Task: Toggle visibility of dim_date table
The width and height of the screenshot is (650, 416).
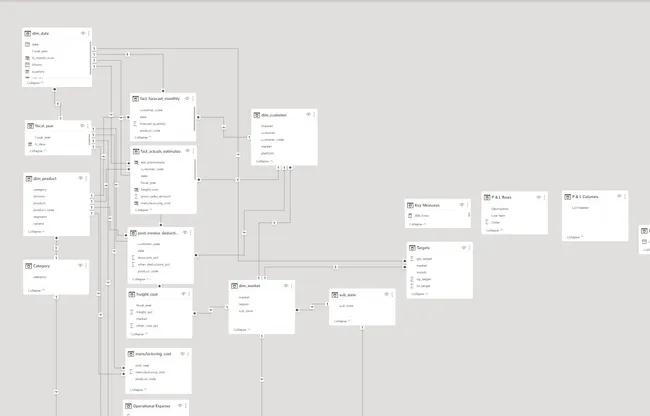Action: (x=83, y=34)
